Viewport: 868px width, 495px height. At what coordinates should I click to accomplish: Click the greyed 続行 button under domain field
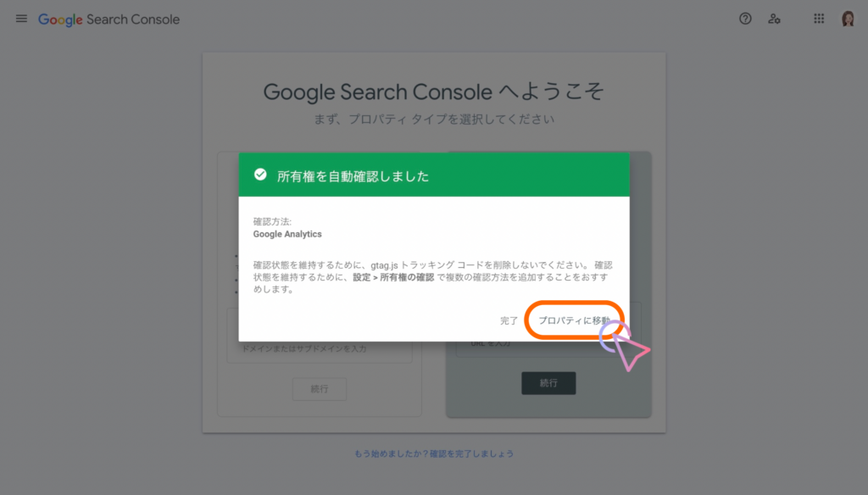coord(320,389)
